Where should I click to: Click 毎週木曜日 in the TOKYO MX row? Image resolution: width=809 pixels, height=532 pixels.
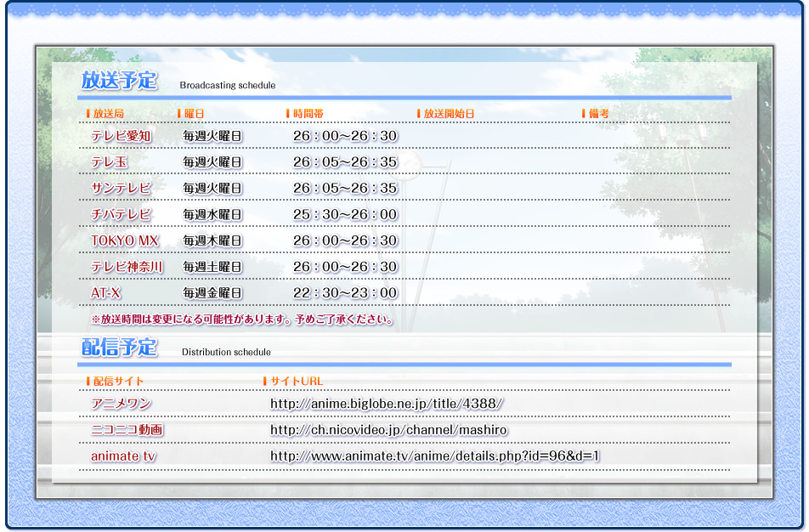click(x=212, y=241)
